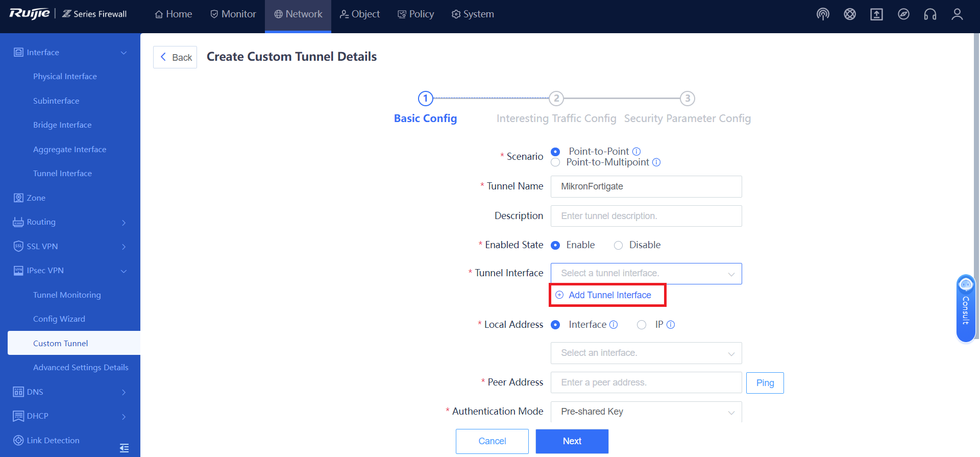Open Config Wizard in sidebar
The width and height of the screenshot is (980, 457).
pyautogui.click(x=59, y=319)
